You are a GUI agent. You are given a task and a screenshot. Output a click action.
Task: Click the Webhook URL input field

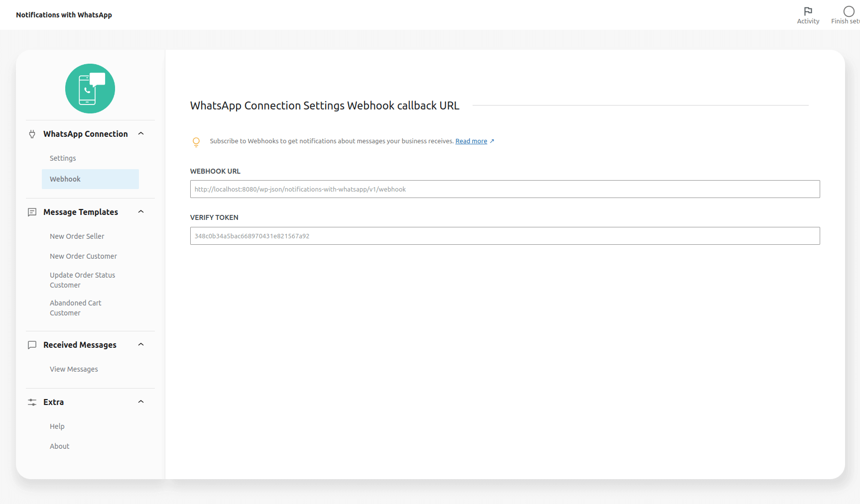[504, 189]
